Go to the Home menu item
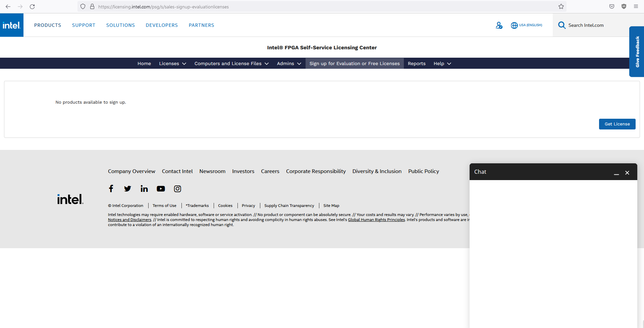 (144, 63)
